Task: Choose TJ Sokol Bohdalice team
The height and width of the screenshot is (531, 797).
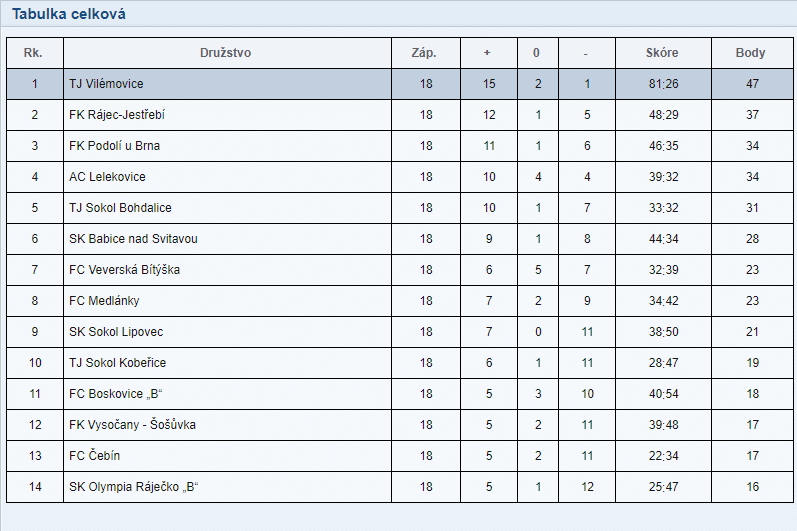Action: tap(120, 208)
